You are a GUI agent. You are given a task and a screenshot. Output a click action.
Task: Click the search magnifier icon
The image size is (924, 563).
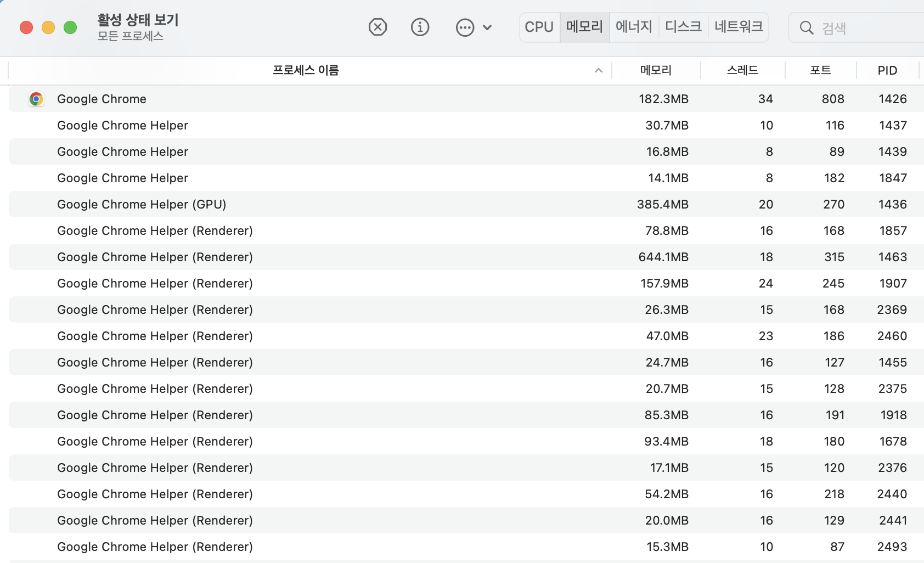coord(806,27)
